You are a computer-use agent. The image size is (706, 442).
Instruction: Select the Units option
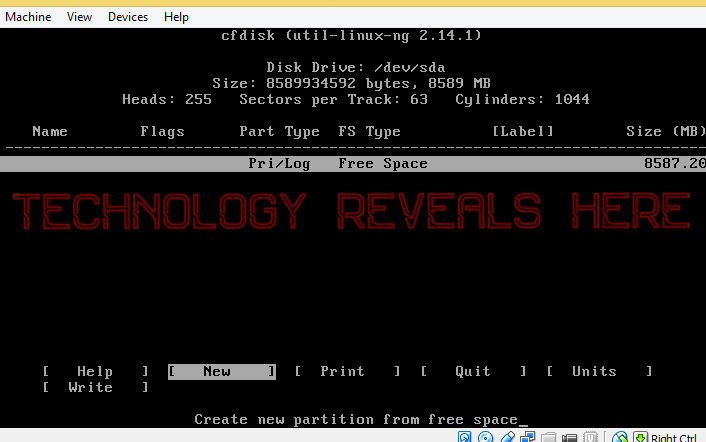coord(599,371)
